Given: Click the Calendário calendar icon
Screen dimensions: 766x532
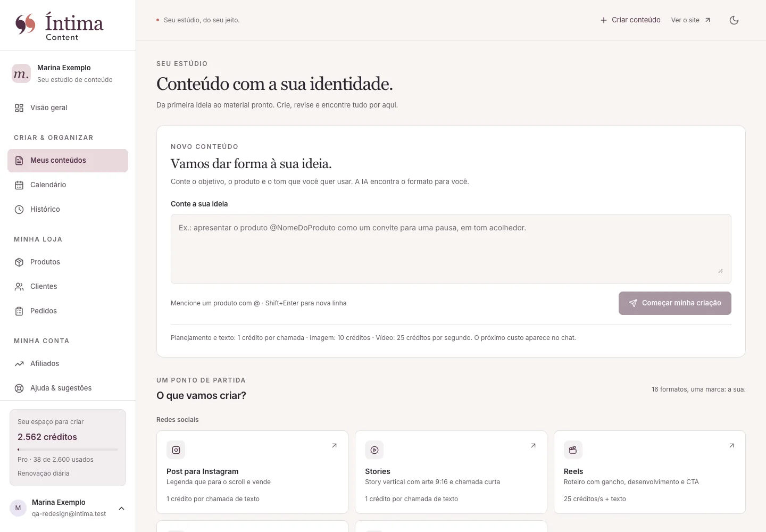Looking at the screenshot, I should pos(19,185).
